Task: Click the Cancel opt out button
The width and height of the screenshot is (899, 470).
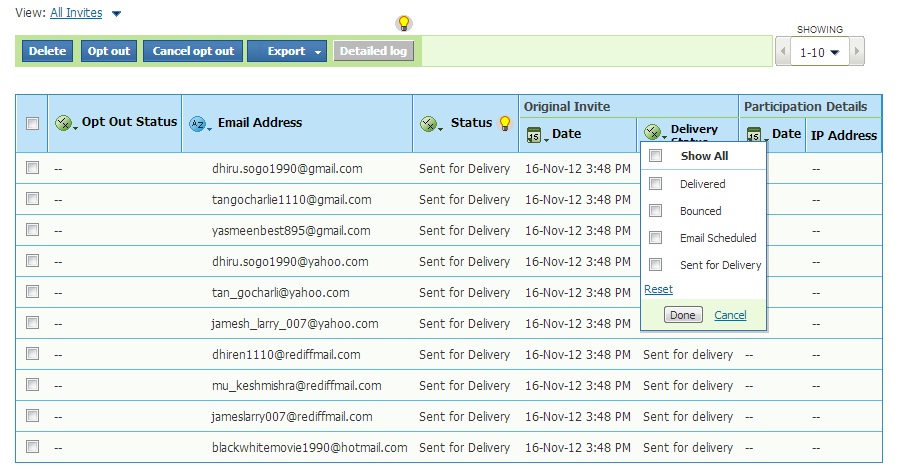Action: (x=193, y=51)
